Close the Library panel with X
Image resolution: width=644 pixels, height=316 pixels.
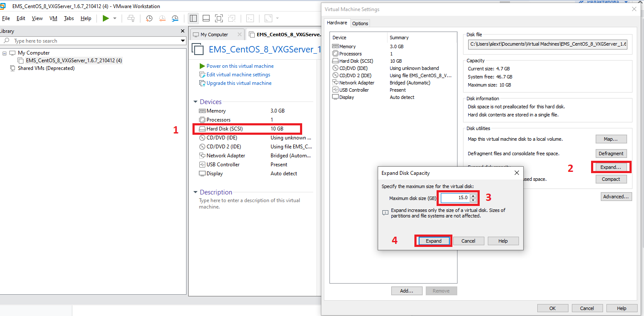183,31
